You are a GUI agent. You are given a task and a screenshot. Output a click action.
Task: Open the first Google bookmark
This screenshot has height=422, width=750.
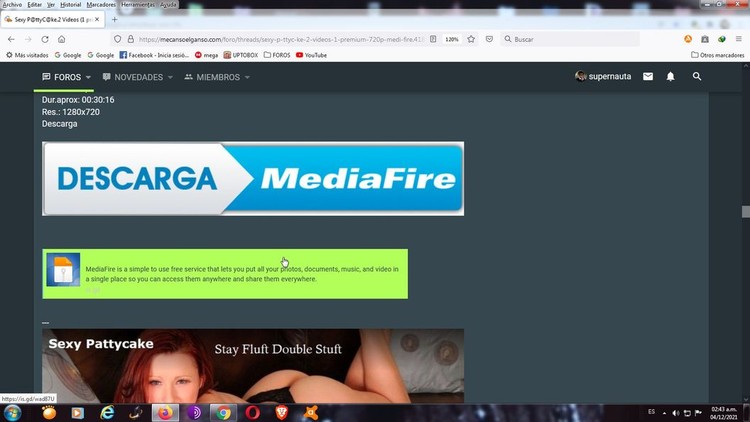(x=68, y=55)
